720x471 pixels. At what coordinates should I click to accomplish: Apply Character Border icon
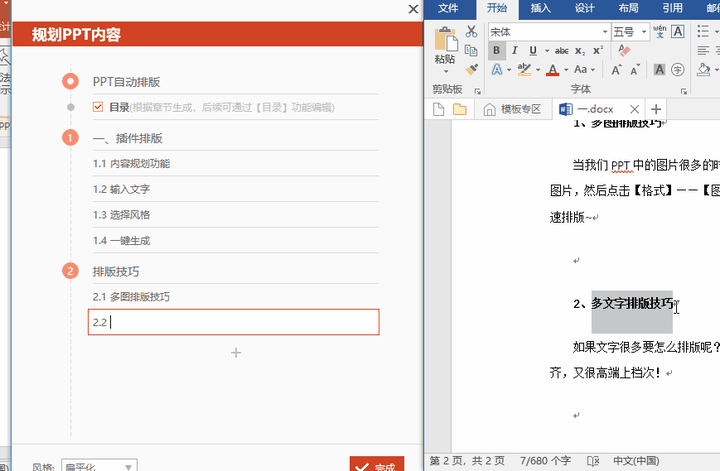coord(678,31)
